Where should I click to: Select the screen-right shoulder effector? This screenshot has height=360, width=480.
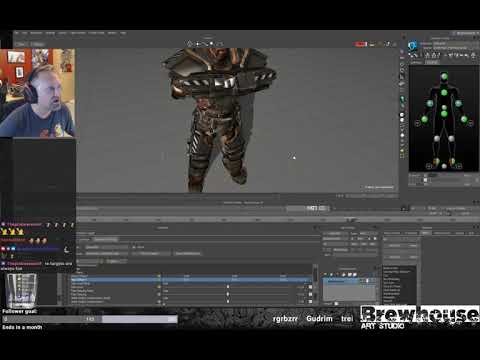tap(458, 103)
